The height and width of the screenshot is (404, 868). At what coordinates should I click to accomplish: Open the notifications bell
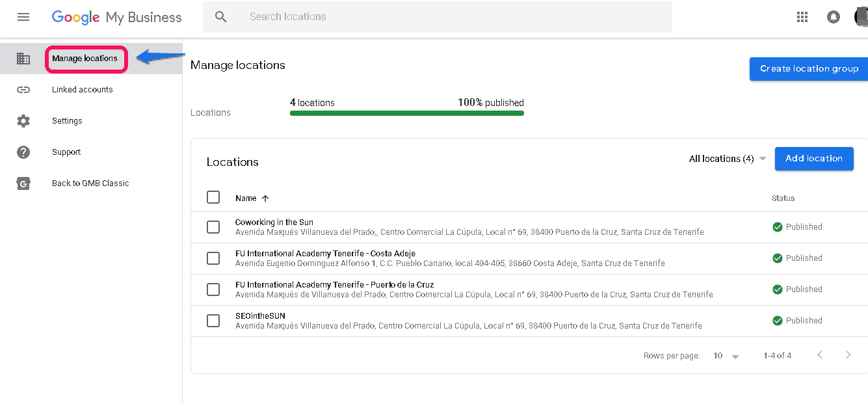[x=834, y=17]
